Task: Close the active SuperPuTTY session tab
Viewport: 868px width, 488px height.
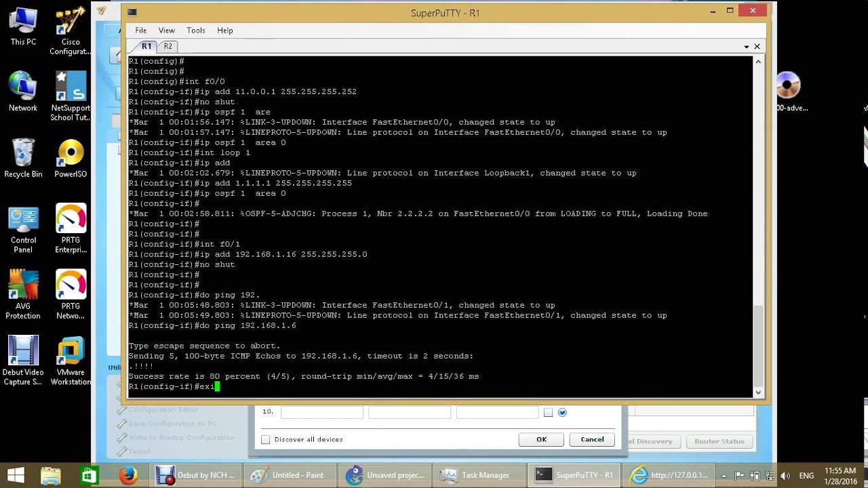Action: [757, 47]
